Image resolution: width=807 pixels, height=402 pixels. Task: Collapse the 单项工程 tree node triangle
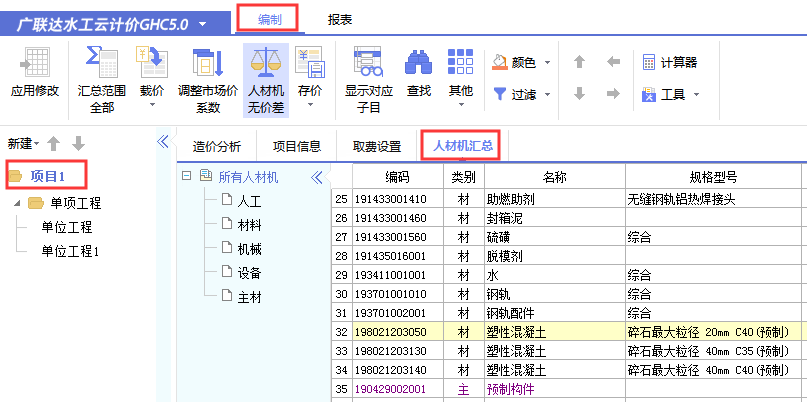point(18,203)
